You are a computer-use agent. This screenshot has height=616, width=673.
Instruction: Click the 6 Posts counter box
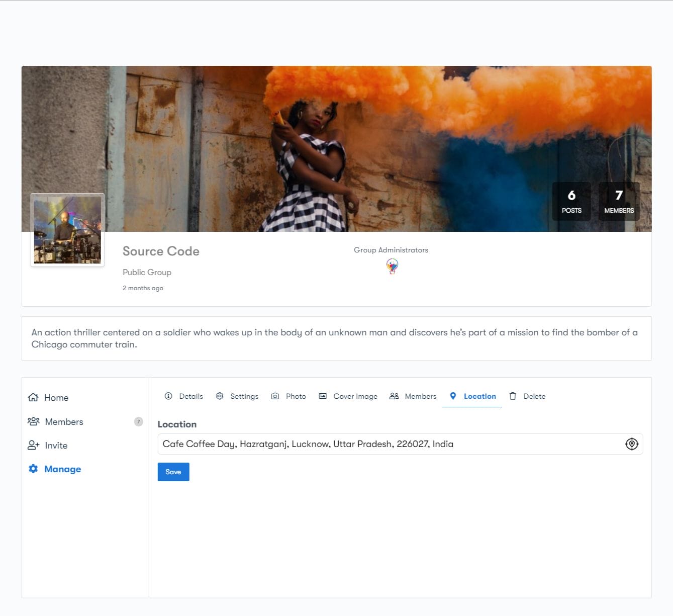(x=571, y=201)
